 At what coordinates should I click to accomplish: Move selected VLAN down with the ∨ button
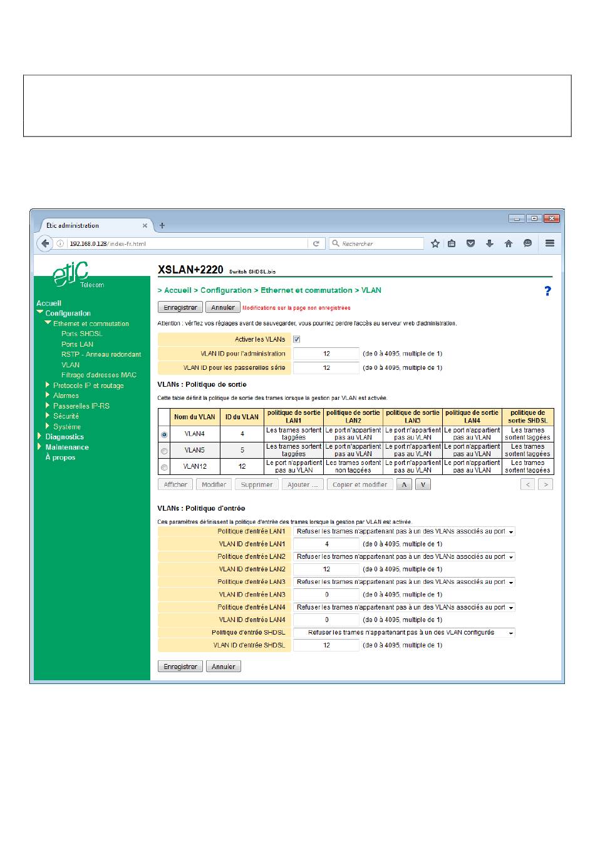(x=423, y=484)
